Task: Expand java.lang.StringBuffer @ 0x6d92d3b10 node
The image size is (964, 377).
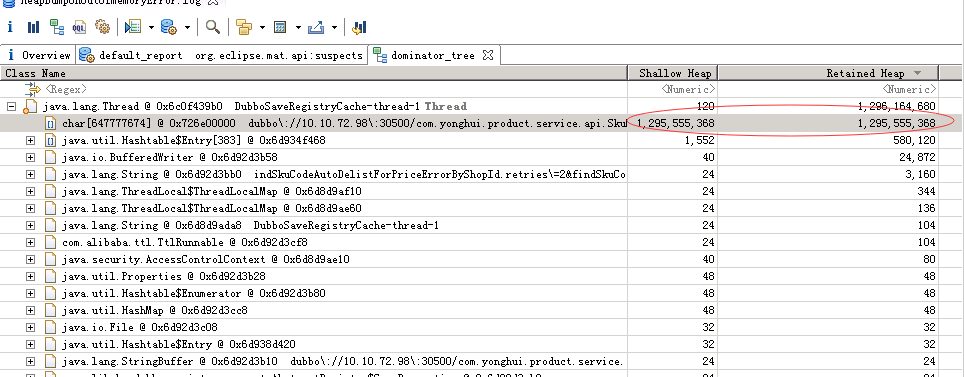Action: pos(30,362)
